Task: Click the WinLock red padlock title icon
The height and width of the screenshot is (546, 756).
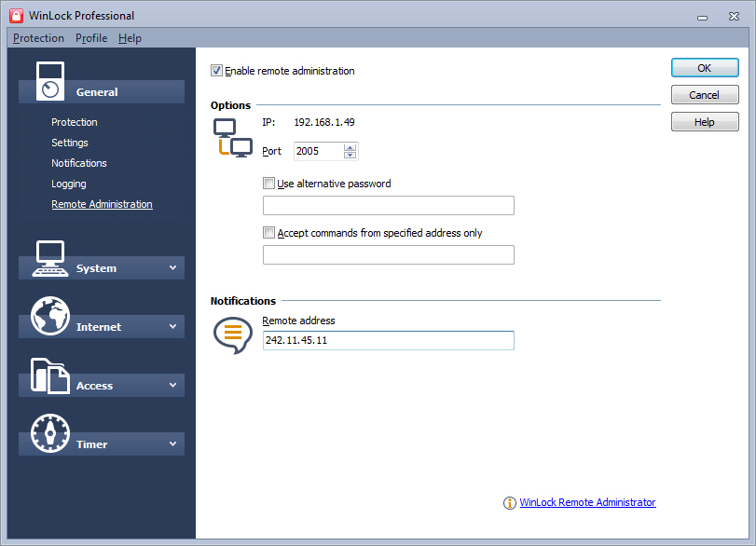Action: coord(17,16)
